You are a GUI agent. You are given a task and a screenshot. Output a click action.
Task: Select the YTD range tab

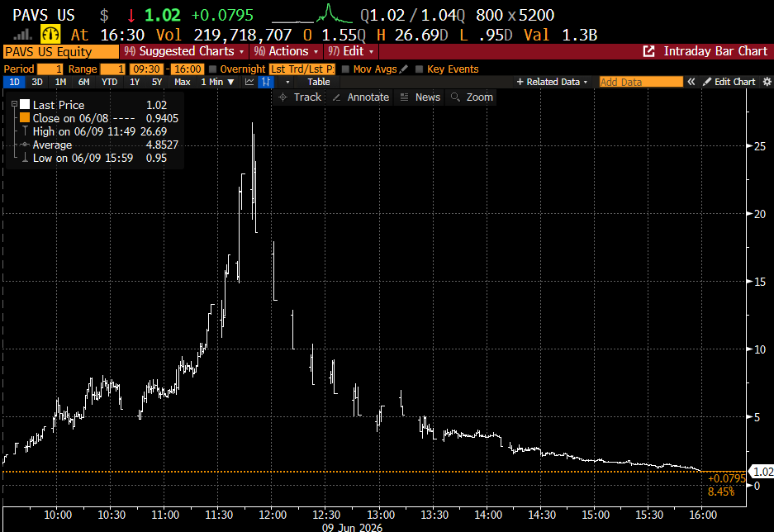click(110, 82)
